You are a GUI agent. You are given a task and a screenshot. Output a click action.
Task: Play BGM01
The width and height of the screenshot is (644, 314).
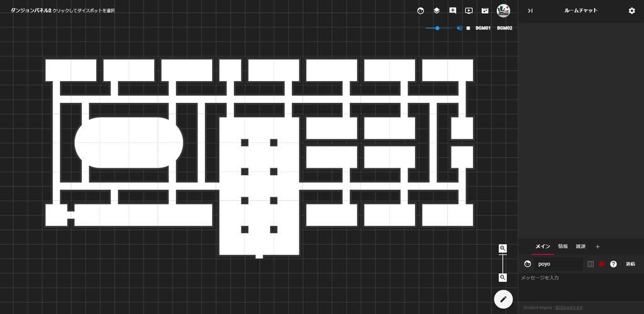(x=483, y=28)
